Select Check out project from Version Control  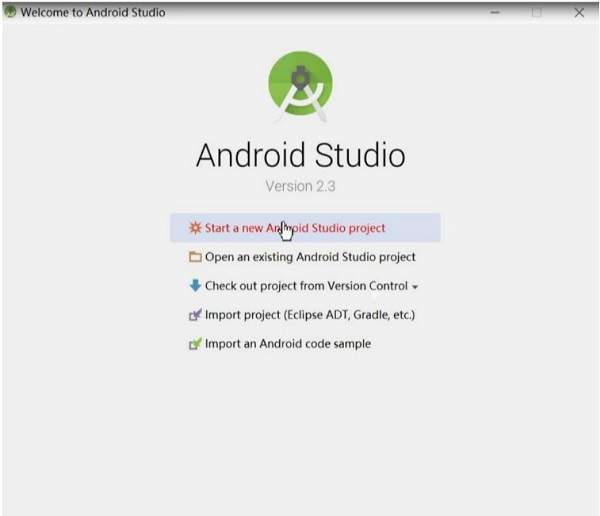pos(306,286)
